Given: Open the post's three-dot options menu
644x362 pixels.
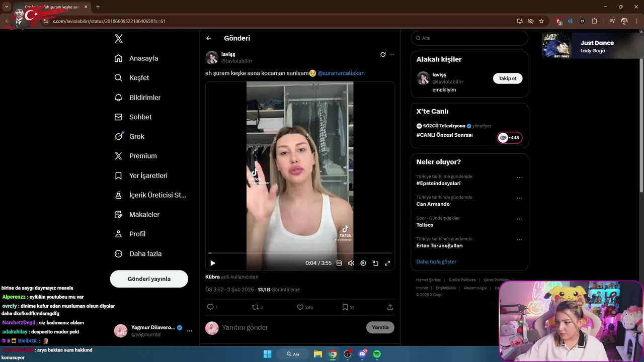Looking at the screenshot, I should [x=392, y=54].
